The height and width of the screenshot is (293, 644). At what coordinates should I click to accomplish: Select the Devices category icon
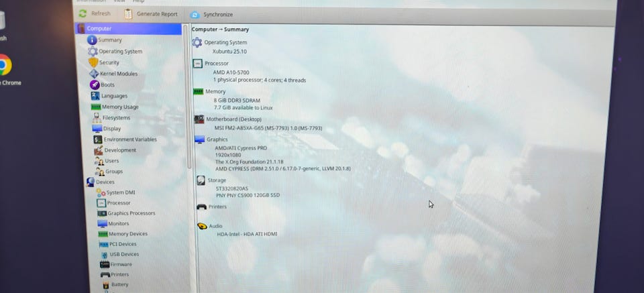pos(91,182)
